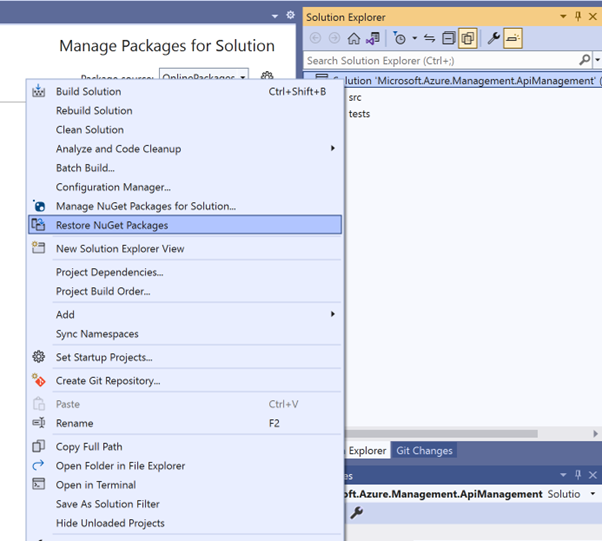Click the Forward arrow in Solution Explorer toolbar

334,38
